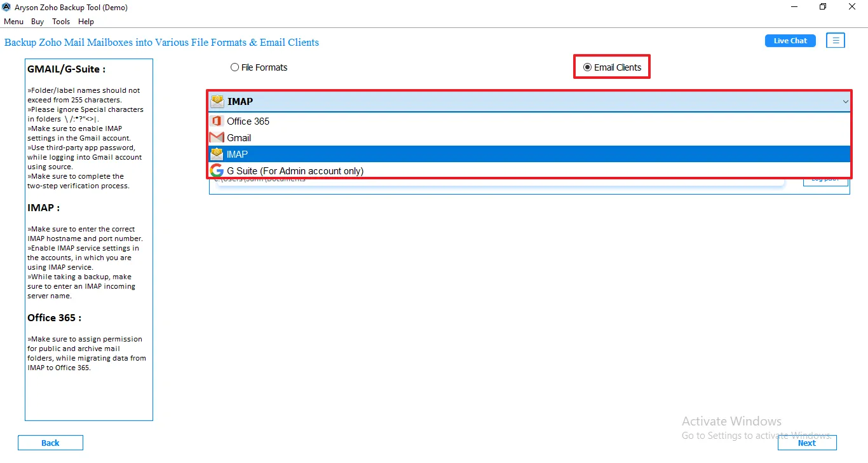Click the Backup Zoho Mail Mailboxes title text
Image resolution: width=868 pixels, height=463 pixels.
(x=162, y=43)
